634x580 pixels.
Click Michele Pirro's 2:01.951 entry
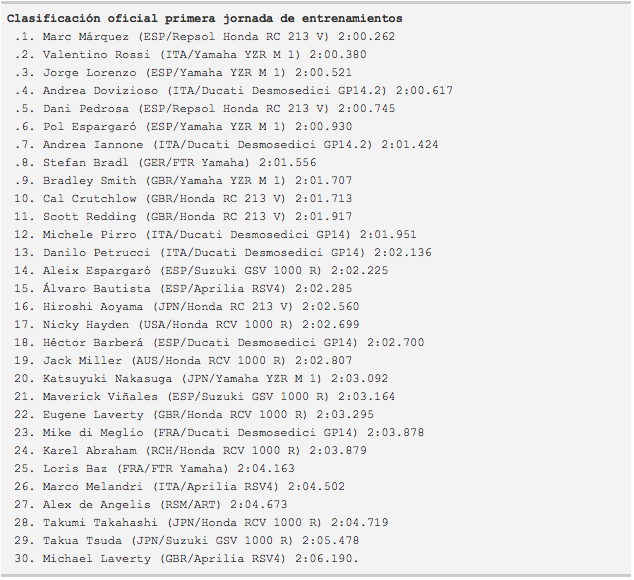click(216, 235)
